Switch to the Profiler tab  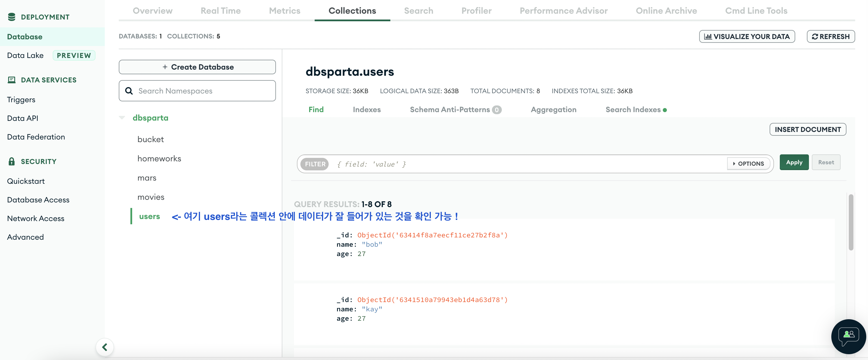click(476, 11)
